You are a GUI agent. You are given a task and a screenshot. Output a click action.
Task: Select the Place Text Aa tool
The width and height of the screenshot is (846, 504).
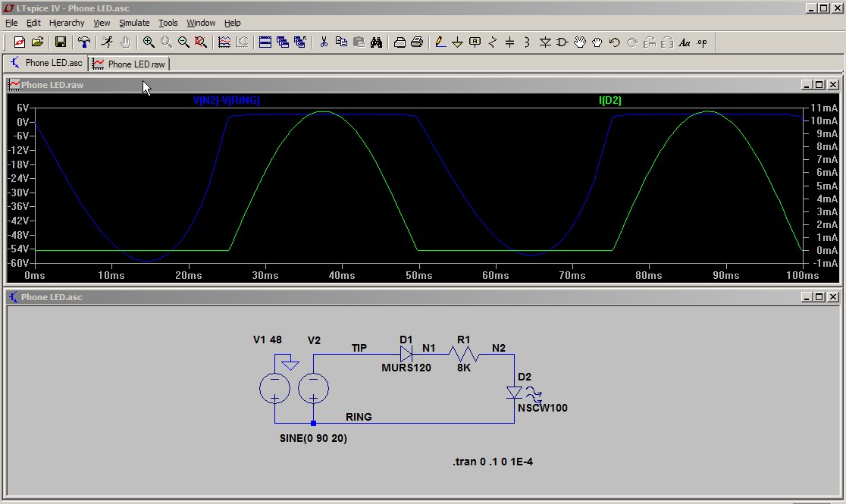[x=685, y=42]
